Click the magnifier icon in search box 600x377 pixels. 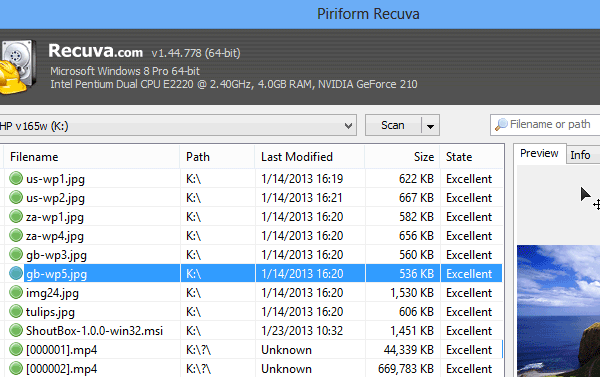(501, 124)
